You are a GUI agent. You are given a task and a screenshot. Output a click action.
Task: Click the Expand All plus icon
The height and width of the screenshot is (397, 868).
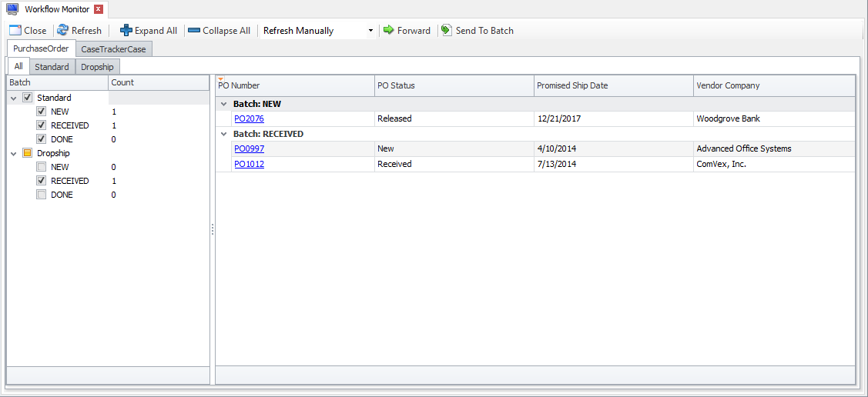[x=126, y=31]
